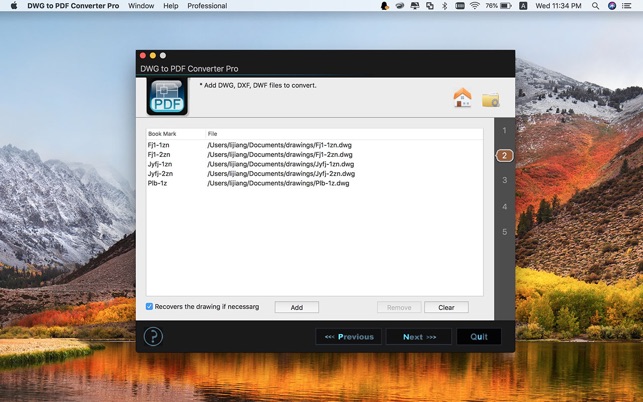Jump to step 5 in sidebar
Viewport: 643px width, 402px height.
point(504,232)
